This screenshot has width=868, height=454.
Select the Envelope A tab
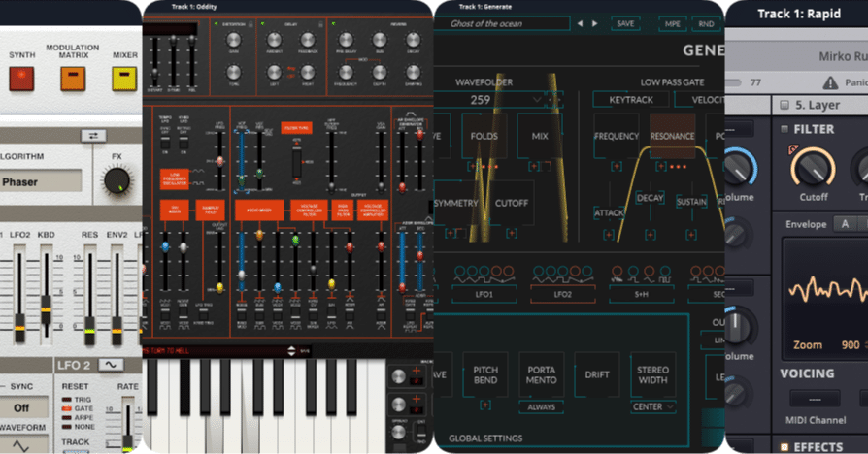click(x=845, y=224)
